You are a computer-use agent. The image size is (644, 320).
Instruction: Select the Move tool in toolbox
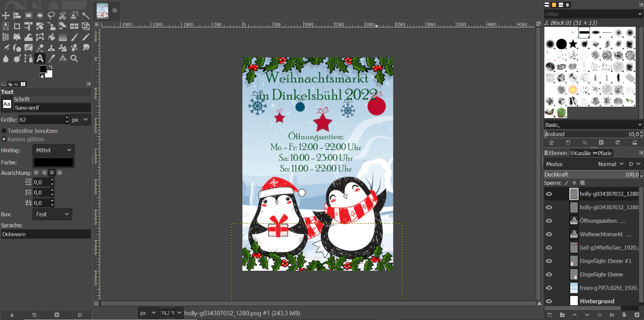6,16
